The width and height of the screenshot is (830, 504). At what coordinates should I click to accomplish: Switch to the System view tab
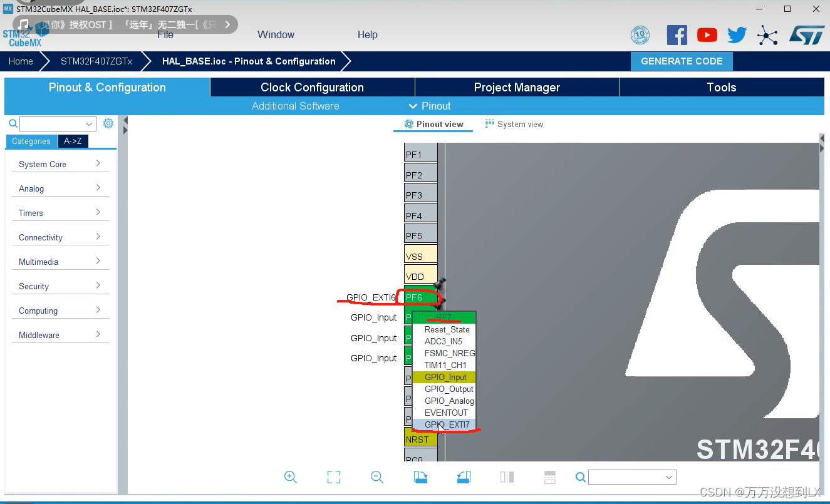514,124
